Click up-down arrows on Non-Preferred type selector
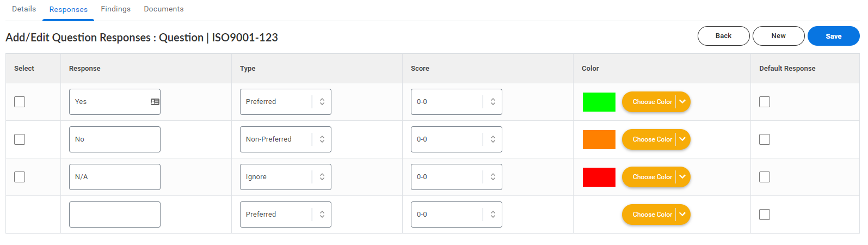 (x=322, y=139)
